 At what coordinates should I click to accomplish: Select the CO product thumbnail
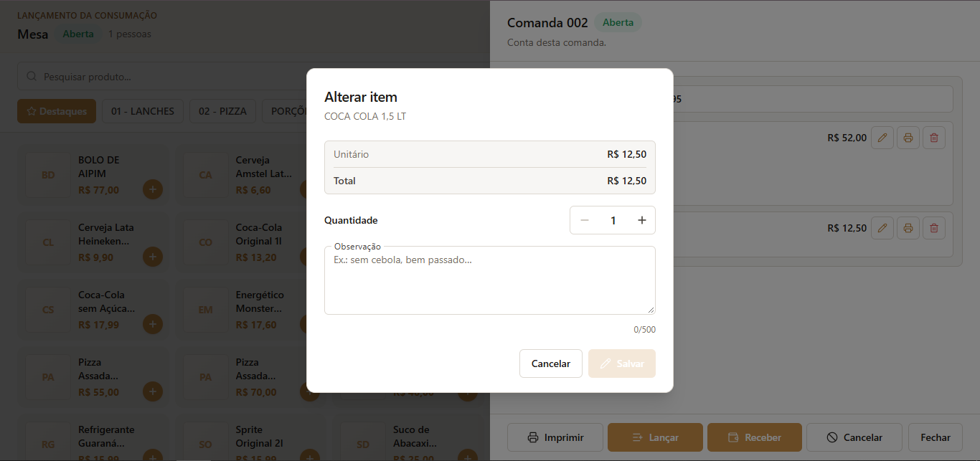[x=206, y=242]
